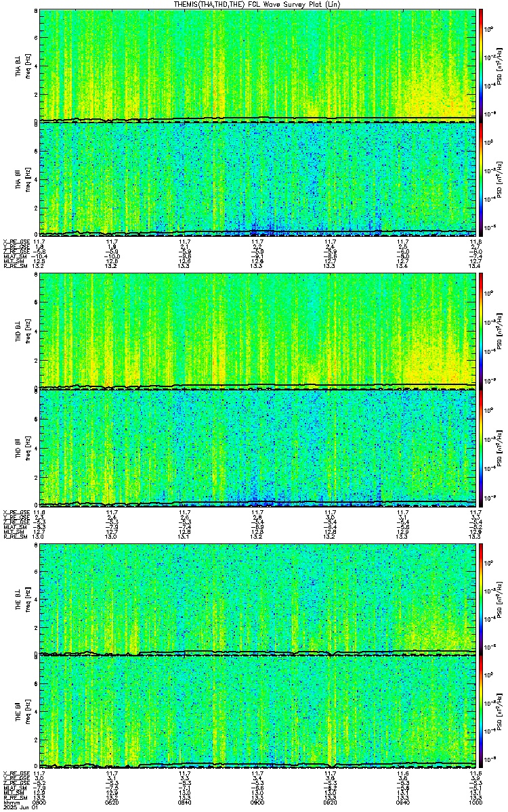This screenshot has height=812, width=508.
Task: Click the color bar next to THE B-perpendicular
Action: pyautogui.click(x=481, y=598)
